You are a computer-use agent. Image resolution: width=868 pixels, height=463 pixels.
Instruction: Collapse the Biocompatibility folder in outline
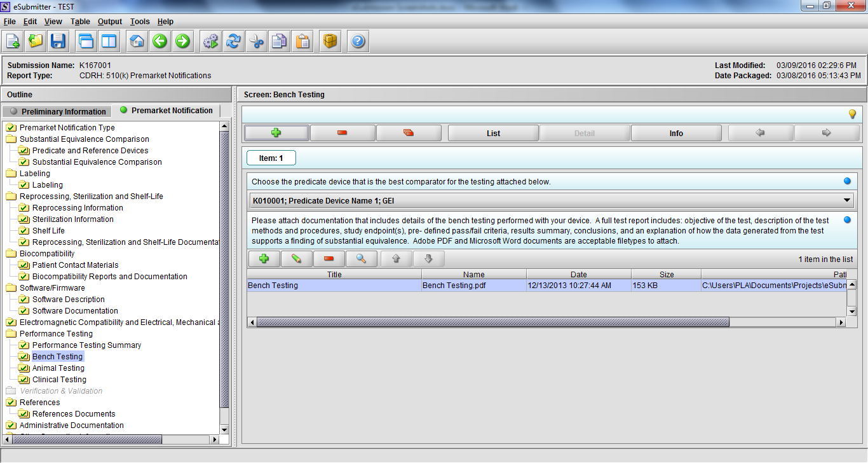point(11,254)
